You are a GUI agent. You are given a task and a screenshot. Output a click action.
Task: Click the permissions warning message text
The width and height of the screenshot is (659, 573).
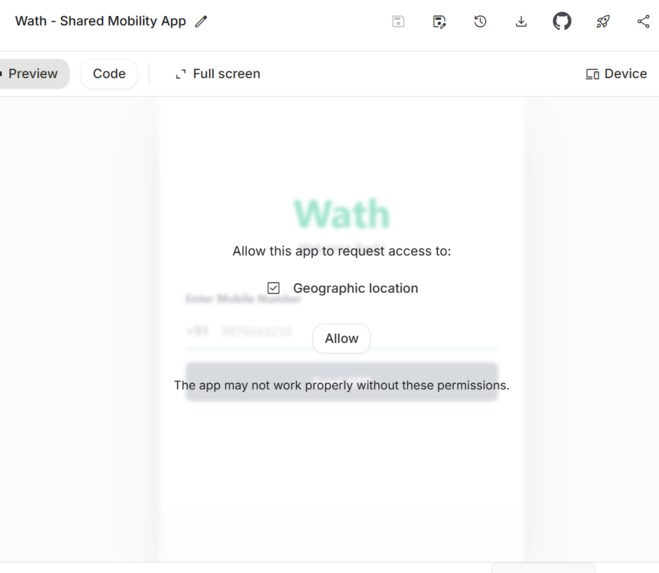pos(342,385)
